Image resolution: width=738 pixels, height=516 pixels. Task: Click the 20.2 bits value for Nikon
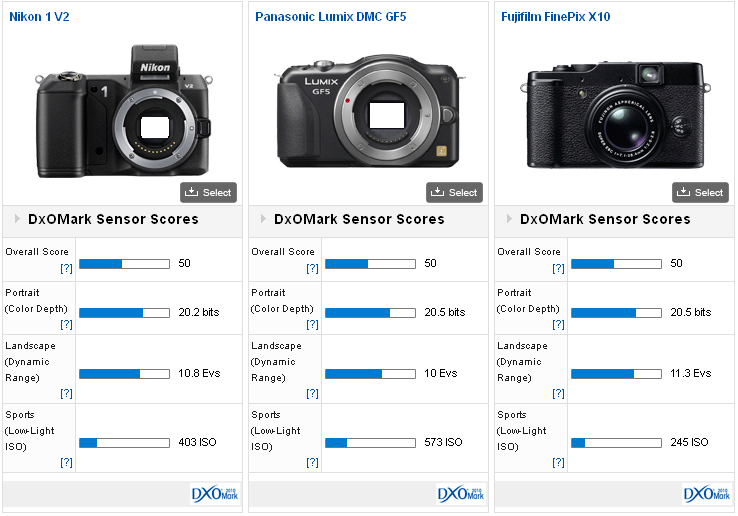click(x=199, y=312)
